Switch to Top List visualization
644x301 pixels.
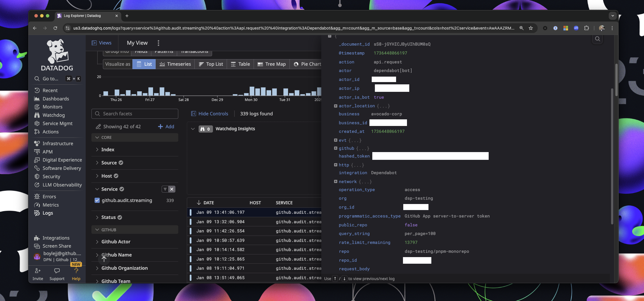[x=211, y=64]
